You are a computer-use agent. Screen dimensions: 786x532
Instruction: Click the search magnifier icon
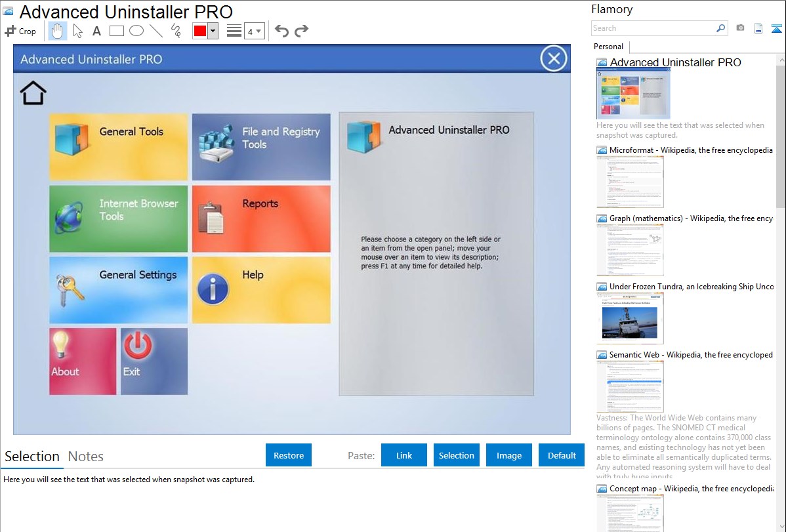(720, 28)
